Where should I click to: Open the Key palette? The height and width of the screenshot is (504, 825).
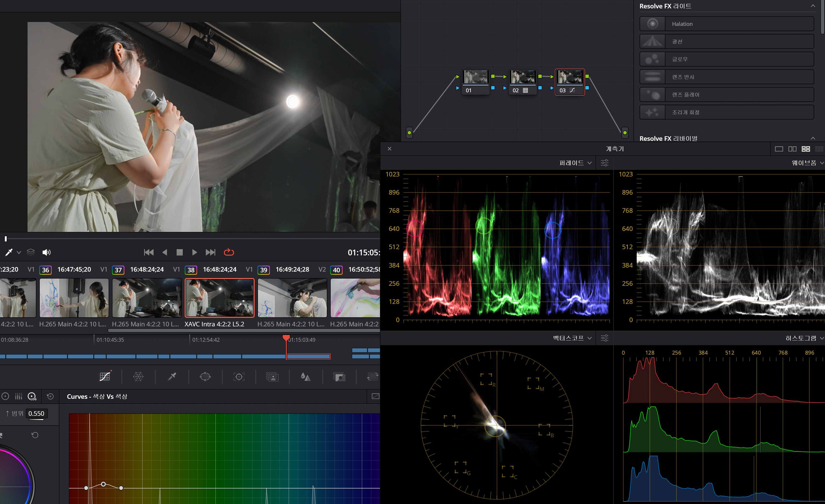point(339,377)
